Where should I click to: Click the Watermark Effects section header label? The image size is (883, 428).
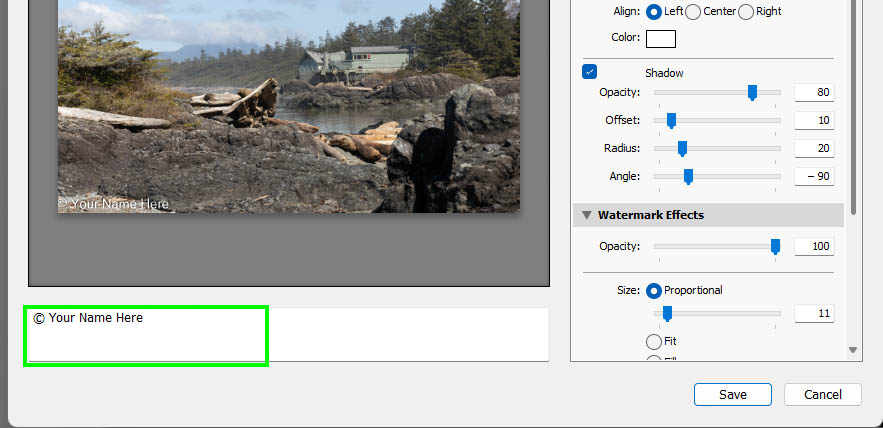point(650,215)
